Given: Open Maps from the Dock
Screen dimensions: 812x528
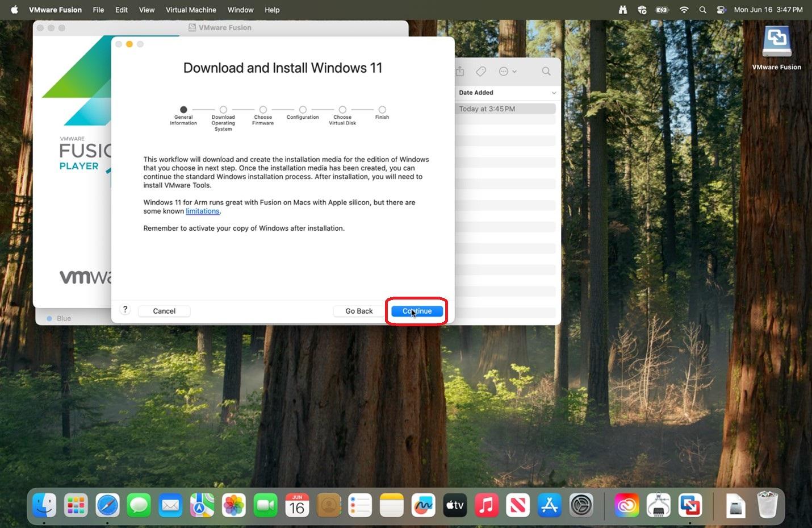Looking at the screenshot, I should [202, 505].
